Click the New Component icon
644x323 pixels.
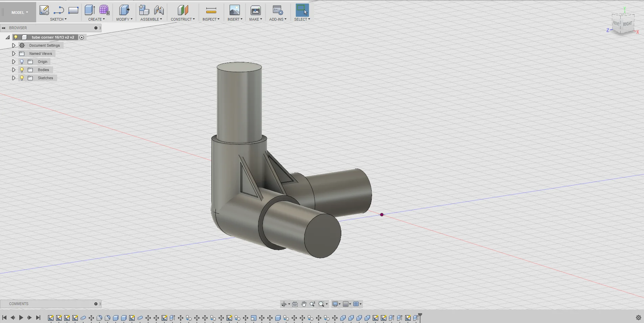[x=144, y=10]
